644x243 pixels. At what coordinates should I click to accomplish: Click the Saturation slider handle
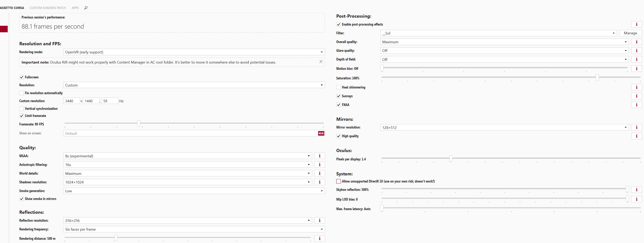pos(597,77)
